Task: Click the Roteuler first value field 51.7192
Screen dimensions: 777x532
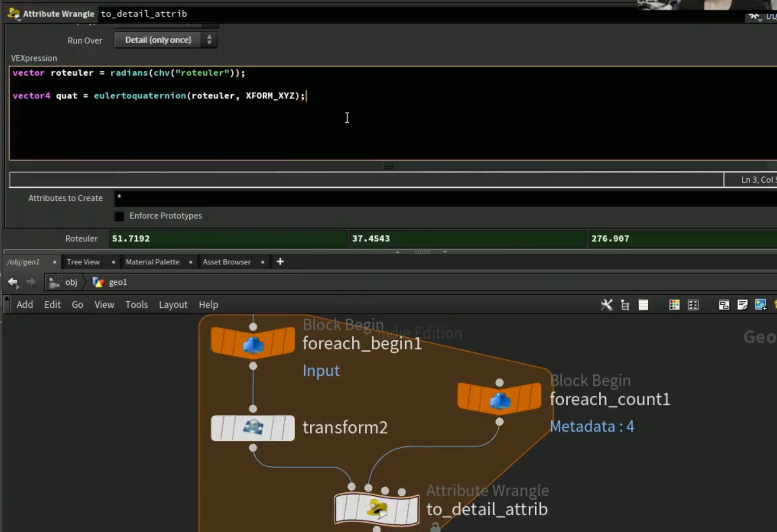Action: (x=228, y=238)
